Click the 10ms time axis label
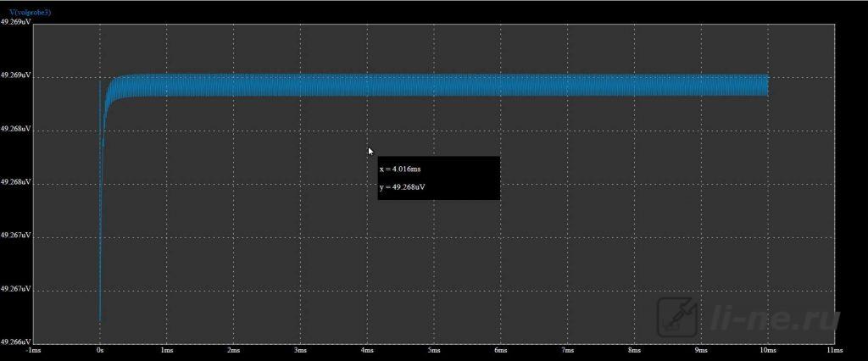 point(768,350)
